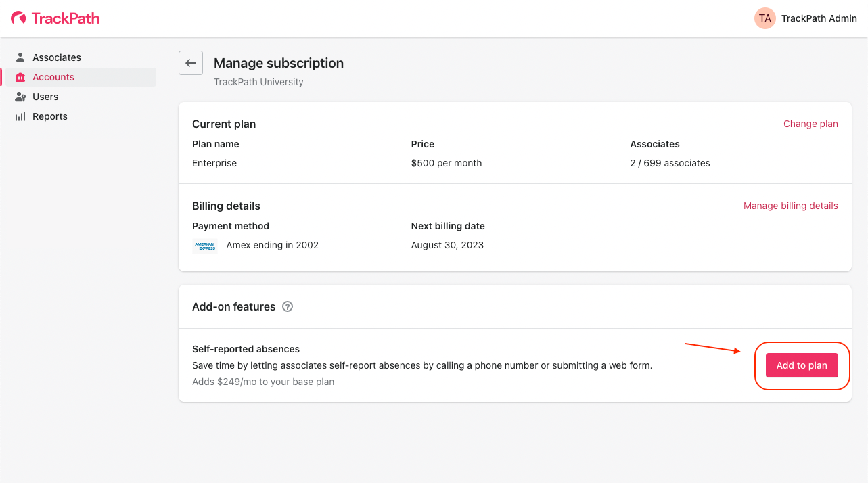Image resolution: width=868 pixels, height=483 pixels.
Task: Open Manage billing details link
Action: [x=790, y=206]
